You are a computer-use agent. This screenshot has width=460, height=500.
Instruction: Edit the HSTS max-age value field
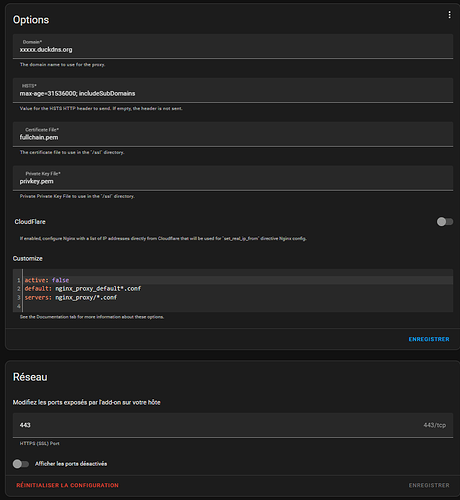pos(233,90)
